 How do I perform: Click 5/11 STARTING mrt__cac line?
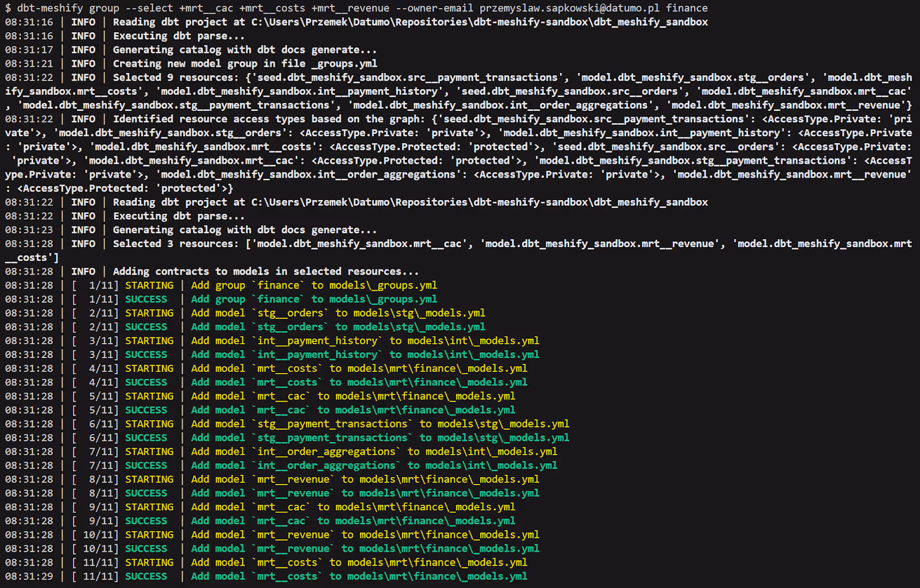pos(260,396)
